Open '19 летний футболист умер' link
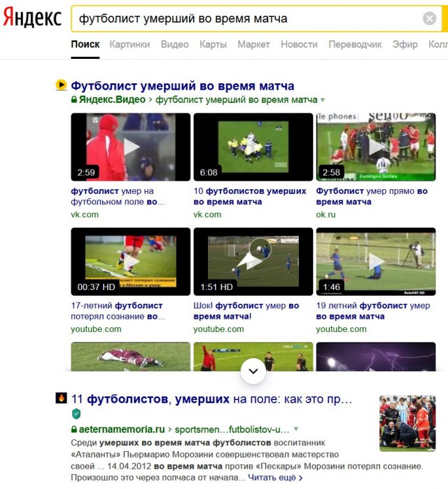This screenshot has width=448, height=489. click(373, 311)
